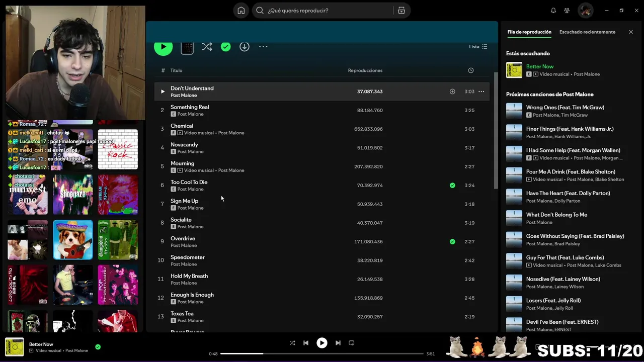This screenshot has width=644, height=362.
Task: Open album more options ellipsis
Action: tap(263, 47)
